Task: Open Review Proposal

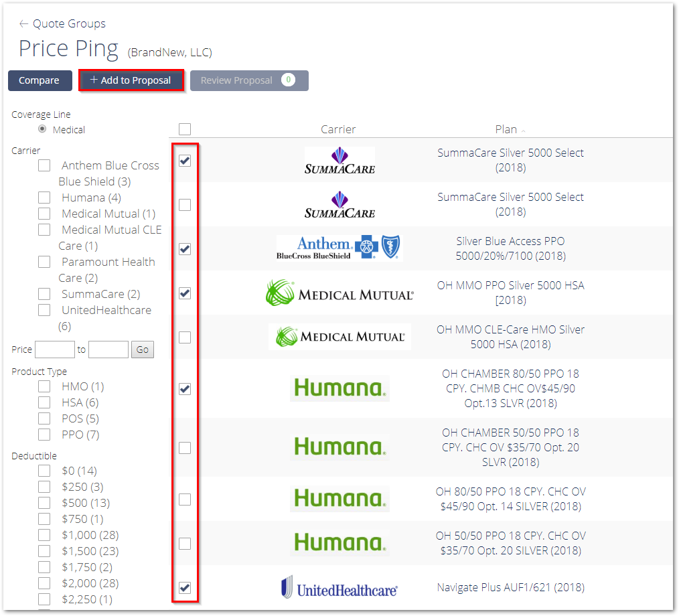Action: click(249, 80)
